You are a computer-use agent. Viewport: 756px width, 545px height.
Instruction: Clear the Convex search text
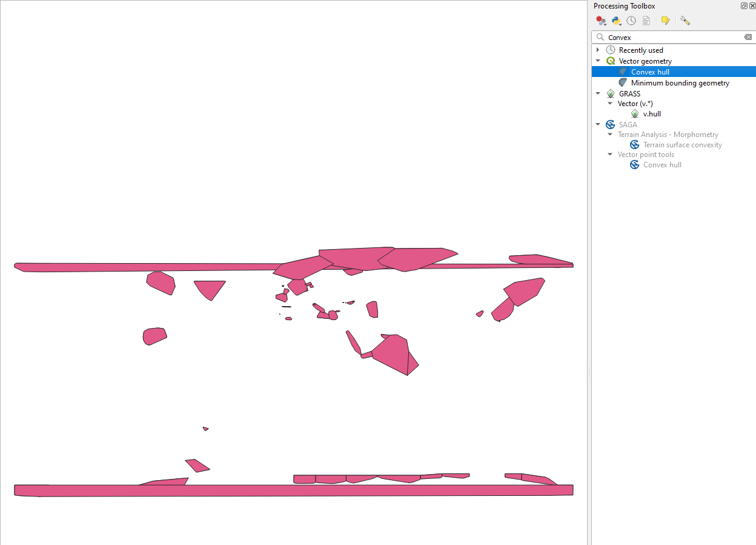click(x=748, y=37)
